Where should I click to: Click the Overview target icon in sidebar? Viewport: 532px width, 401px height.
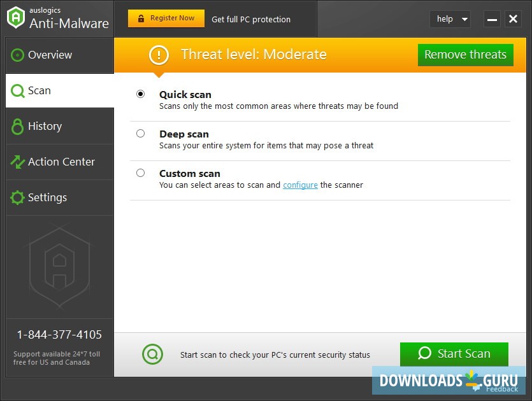pyautogui.click(x=17, y=55)
